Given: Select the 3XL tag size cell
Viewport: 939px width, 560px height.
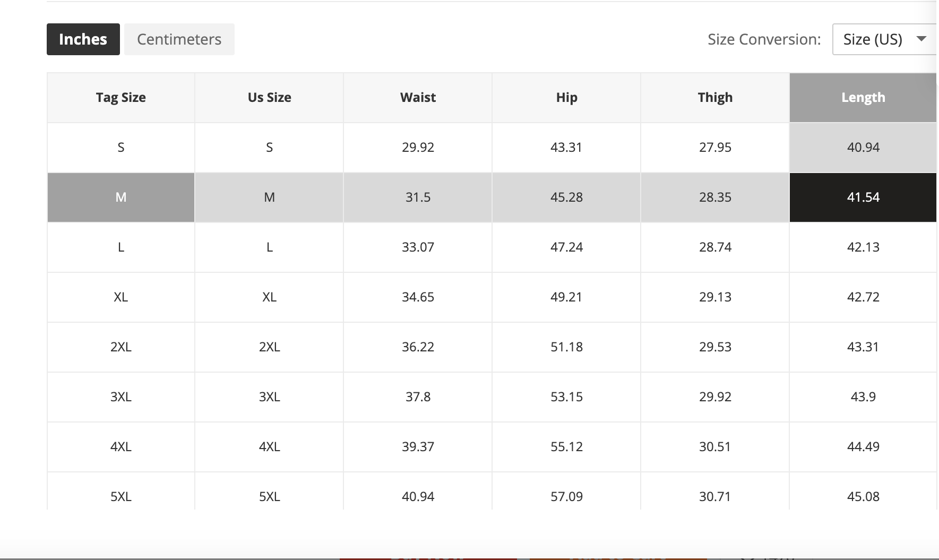Looking at the screenshot, I should (121, 397).
